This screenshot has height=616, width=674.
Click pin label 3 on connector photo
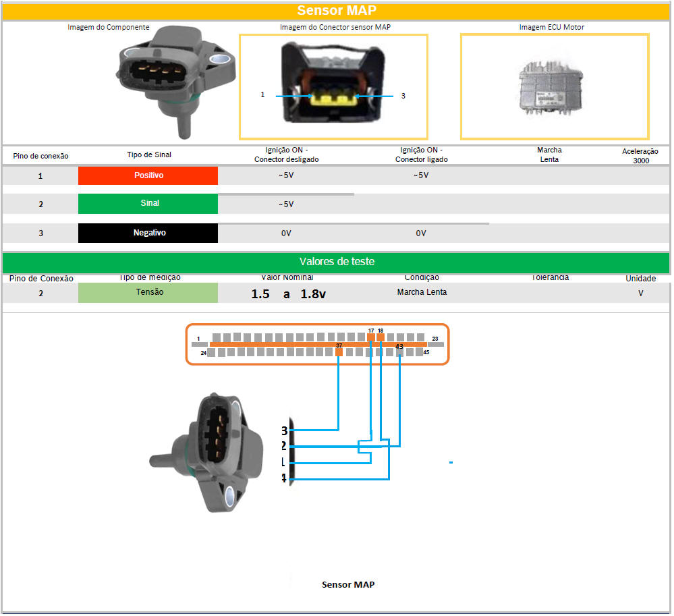[x=403, y=96]
